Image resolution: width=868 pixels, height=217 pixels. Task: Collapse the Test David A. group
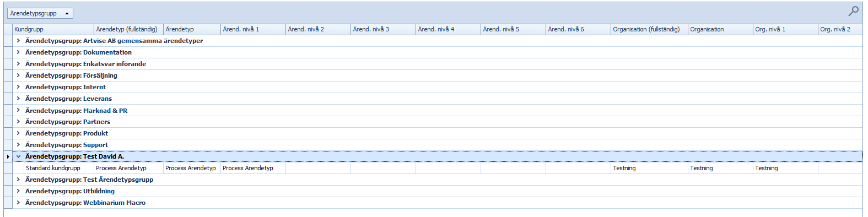pos(18,156)
